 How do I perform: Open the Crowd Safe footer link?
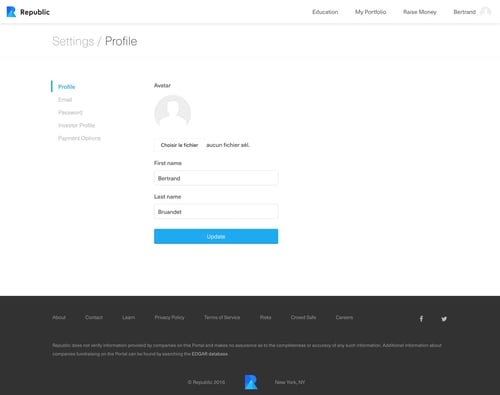tap(303, 317)
